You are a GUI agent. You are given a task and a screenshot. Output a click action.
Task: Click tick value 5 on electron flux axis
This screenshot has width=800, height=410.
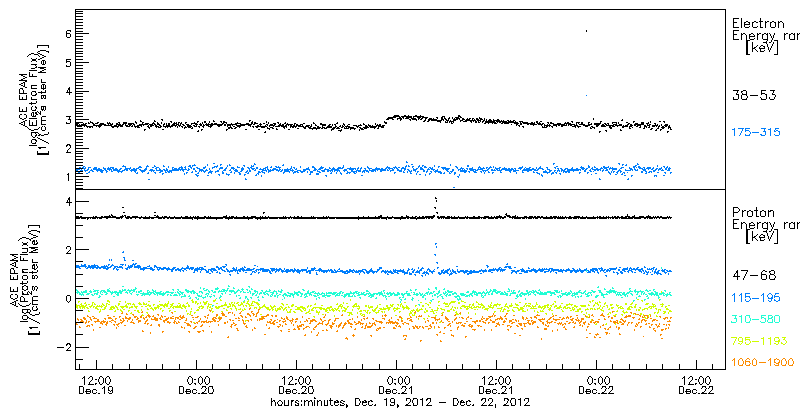click(69, 62)
